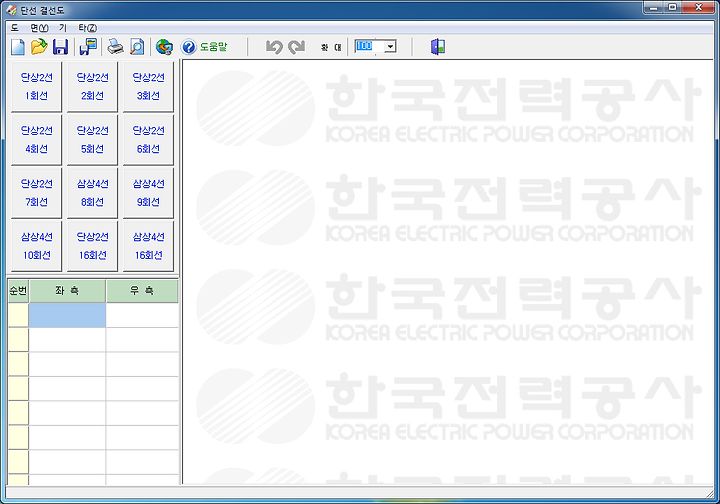Click the globe icon in the toolbar
The width and height of the screenshot is (720, 504).
tap(164, 47)
